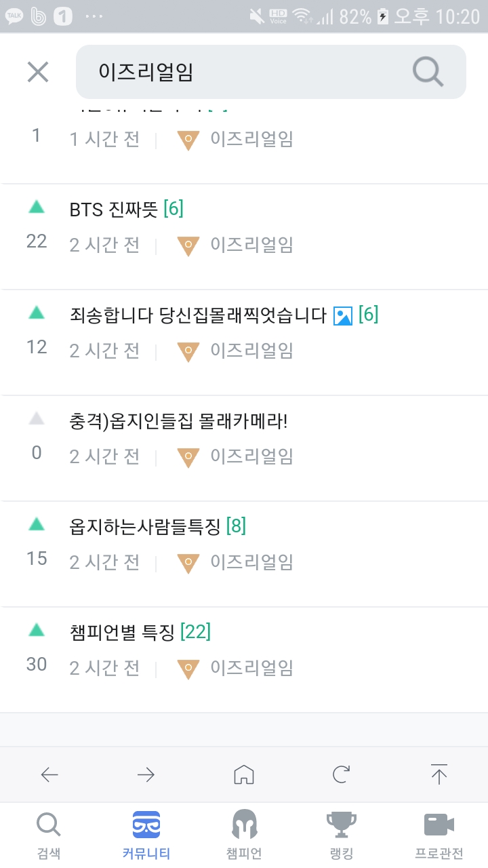Upvote the BTS 진짜뜻 post
Screen dimensions: 488x868
click(x=37, y=207)
